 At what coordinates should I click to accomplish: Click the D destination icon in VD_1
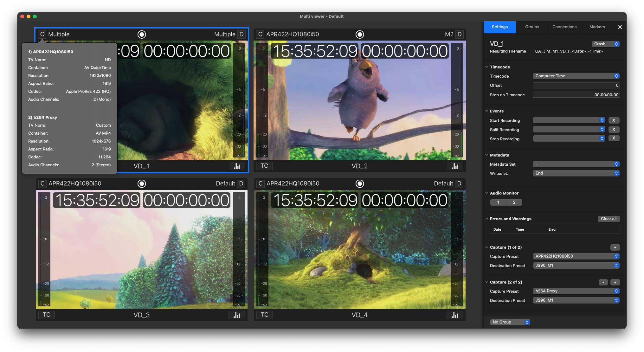[241, 34]
